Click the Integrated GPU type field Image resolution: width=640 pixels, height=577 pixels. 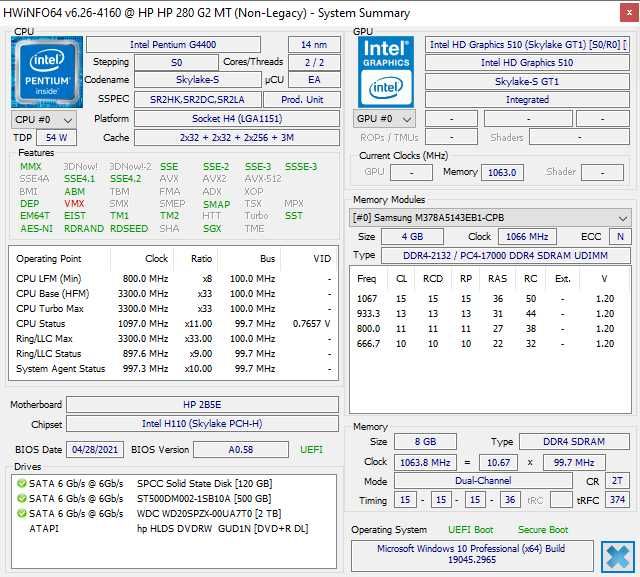[x=527, y=100]
